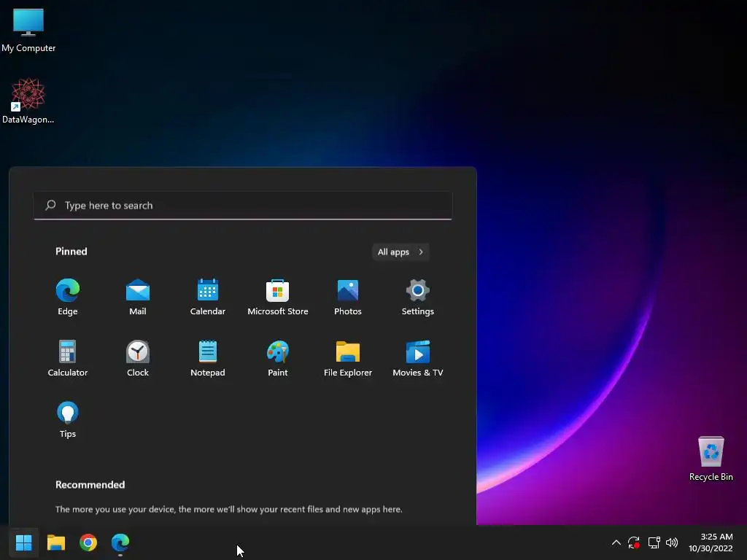This screenshot has height=560, width=747.
Task: Open the Tips app
Action: 68,419
